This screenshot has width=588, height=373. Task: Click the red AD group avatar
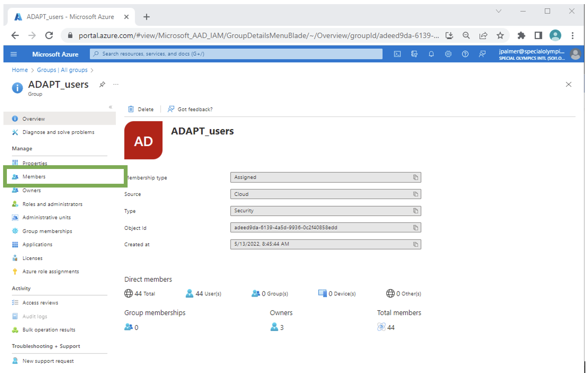143,140
